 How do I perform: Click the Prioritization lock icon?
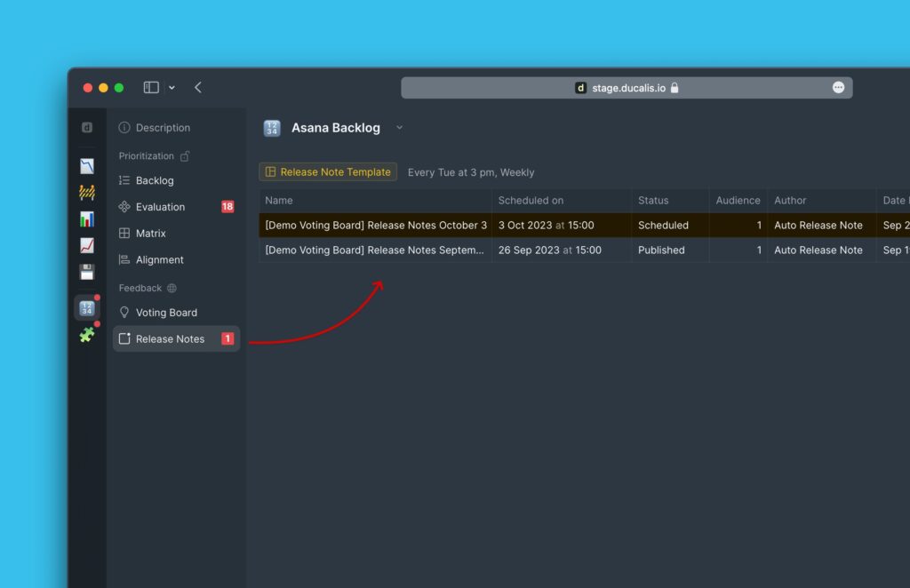point(185,156)
